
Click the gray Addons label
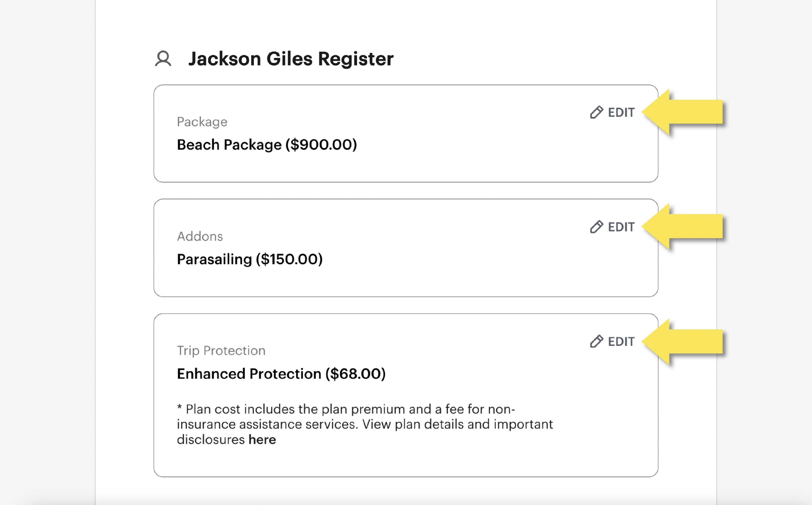[200, 236]
